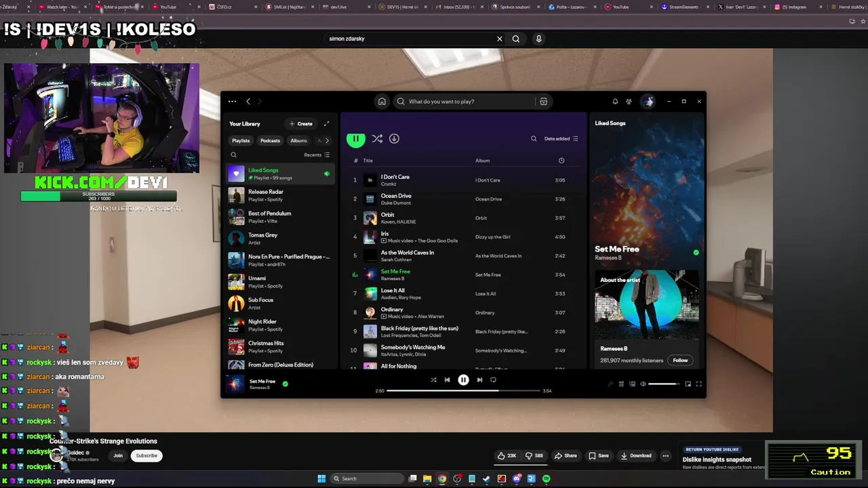Screen dimensions: 868x488
Task: Toggle shuffle in bottom player controls
Action: (433, 380)
